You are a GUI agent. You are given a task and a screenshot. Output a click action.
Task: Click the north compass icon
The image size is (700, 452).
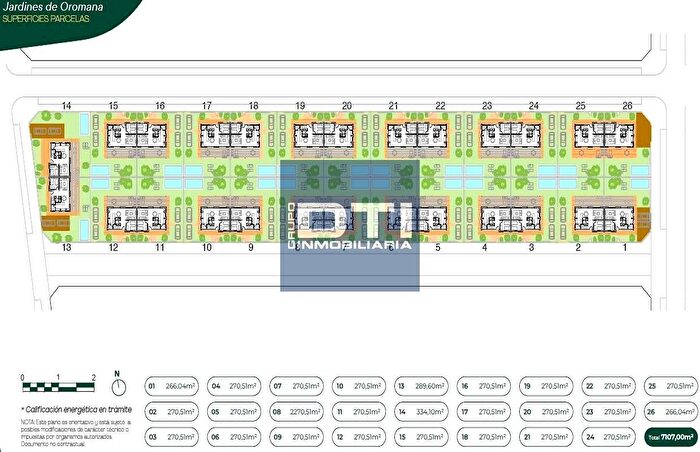pyautogui.click(x=118, y=386)
